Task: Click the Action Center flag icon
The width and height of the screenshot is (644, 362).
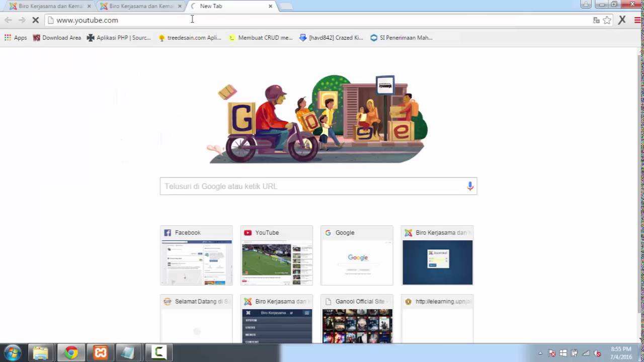Action: 552,353
